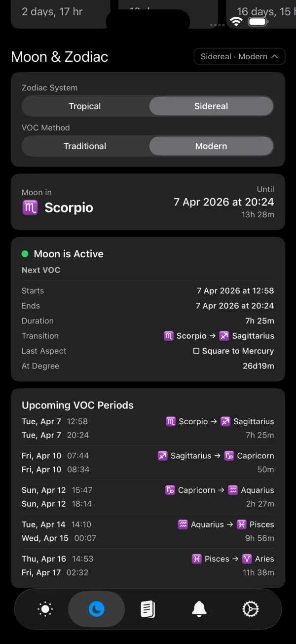The image size is (296, 644).
Task: Tap the Wi-Fi icon in the status bar
Action: [236, 21]
